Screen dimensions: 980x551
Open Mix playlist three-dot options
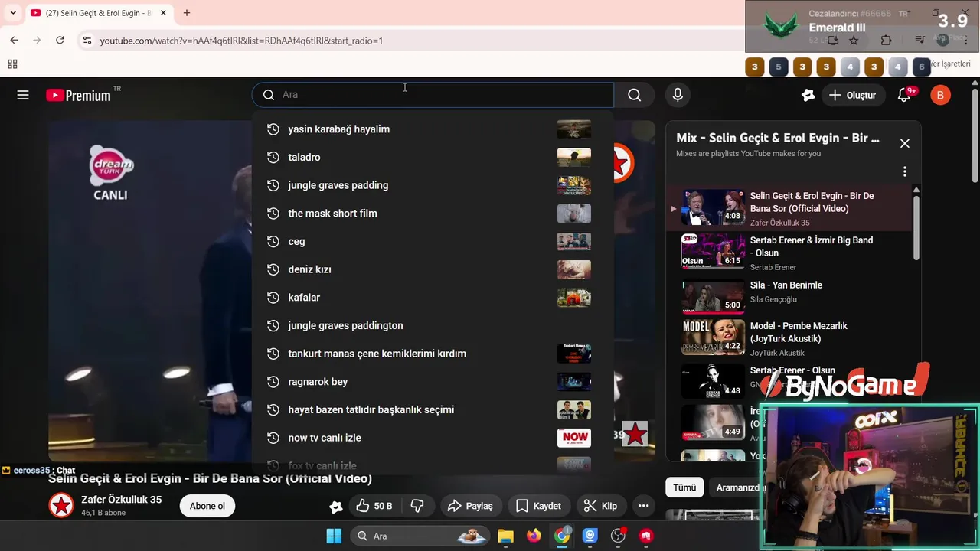tap(904, 171)
